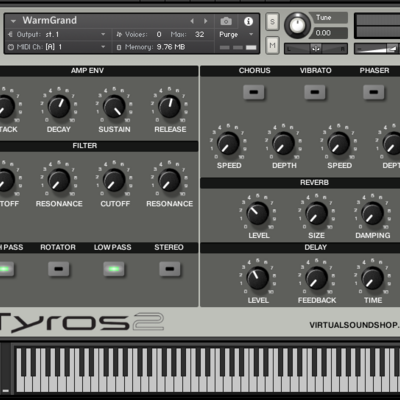The width and height of the screenshot is (400, 400).
Task: Click the Chorus Depth knob
Action: (284, 143)
